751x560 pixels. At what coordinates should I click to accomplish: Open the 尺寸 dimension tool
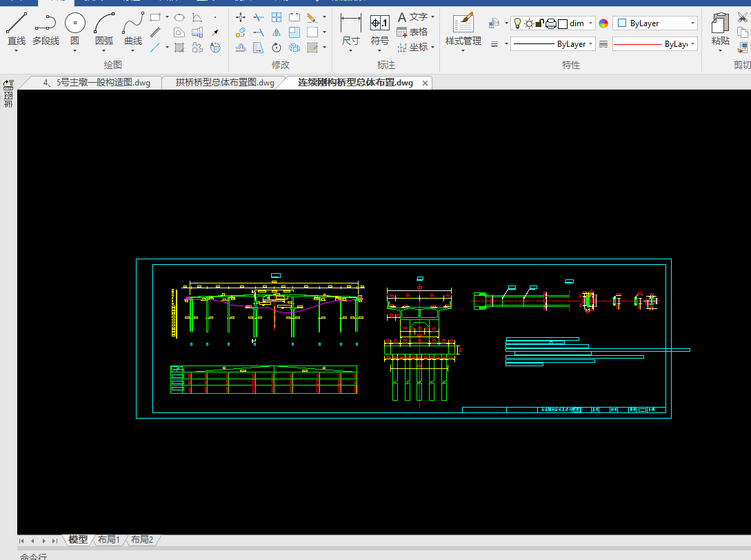pyautogui.click(x=350, y=30)
